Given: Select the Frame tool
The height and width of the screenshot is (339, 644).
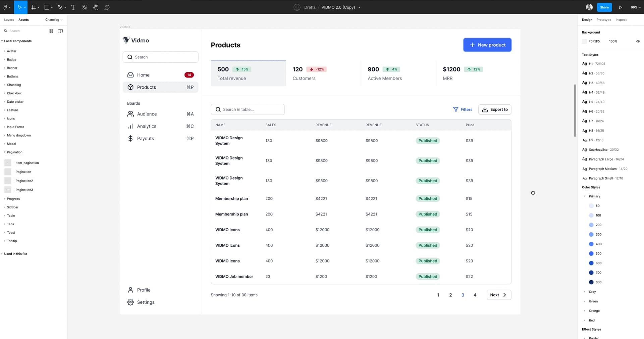Looking at the screenshot, I should point(34,7).
